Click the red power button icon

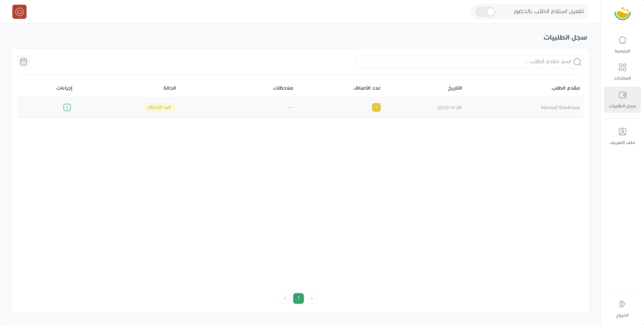click(19, 12)
